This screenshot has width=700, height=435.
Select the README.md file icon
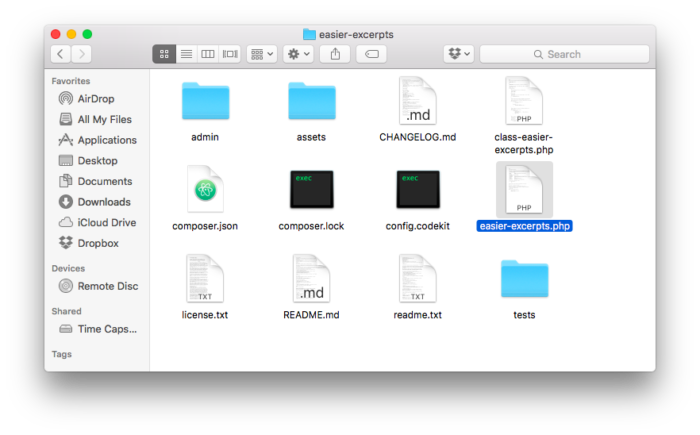tap(312, 278)
